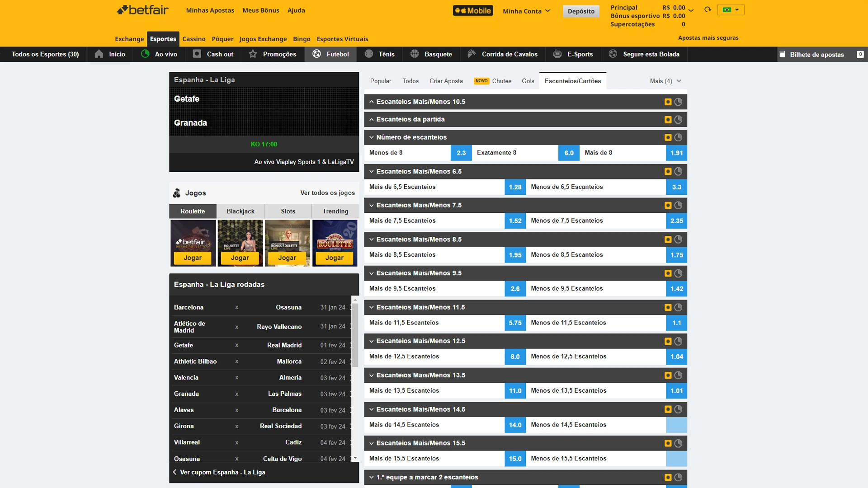This screenshot has height=488, width=868.
Task: Collapse Escanteios Mais/Menos 8.5 market
Action: click(419, 239)
